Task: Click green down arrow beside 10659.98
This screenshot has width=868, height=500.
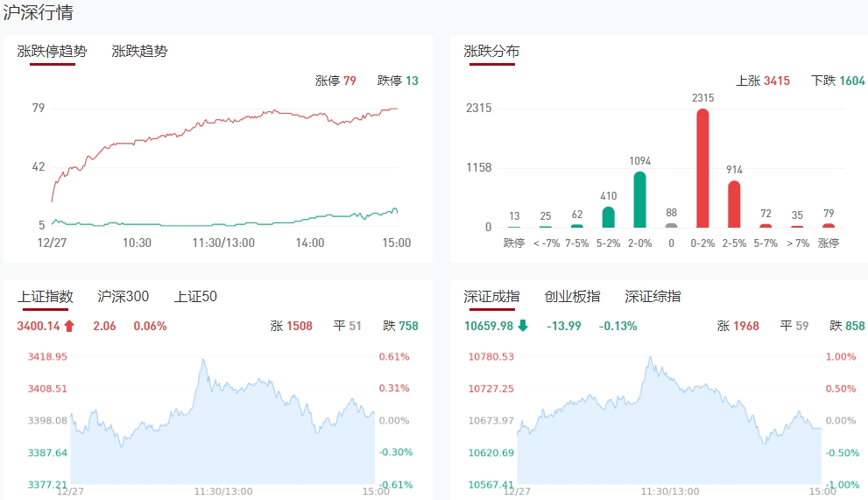Action: (x=523, y=327)
